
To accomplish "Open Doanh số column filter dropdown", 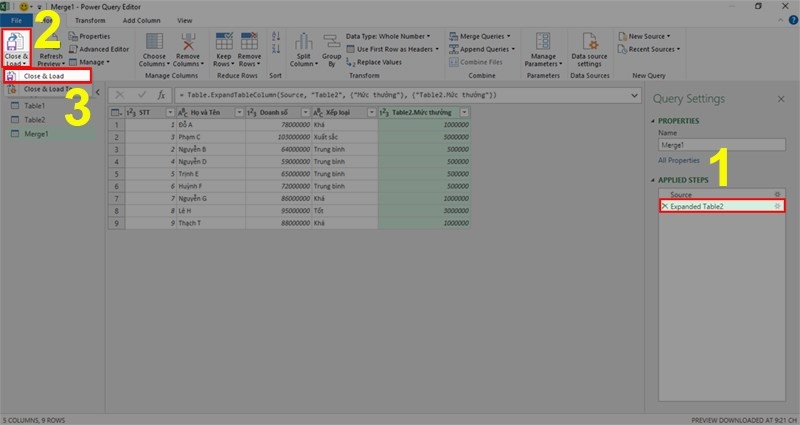I will 305,112.
